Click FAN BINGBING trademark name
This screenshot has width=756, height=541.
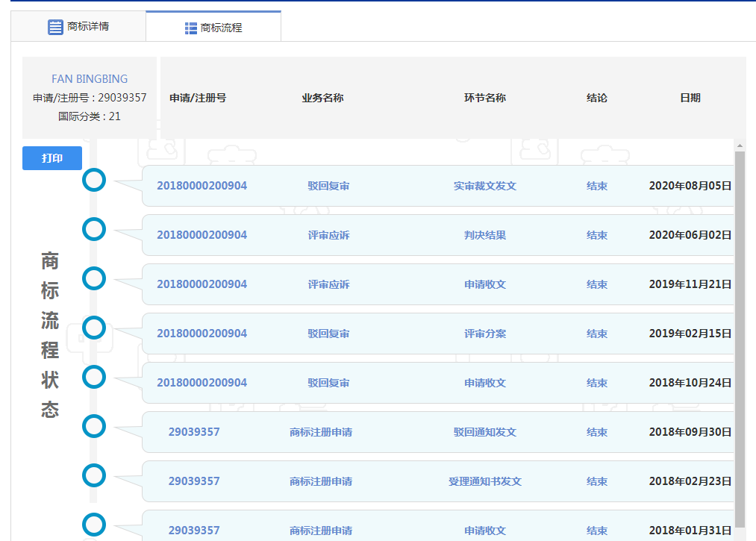(x=90, y=79)
